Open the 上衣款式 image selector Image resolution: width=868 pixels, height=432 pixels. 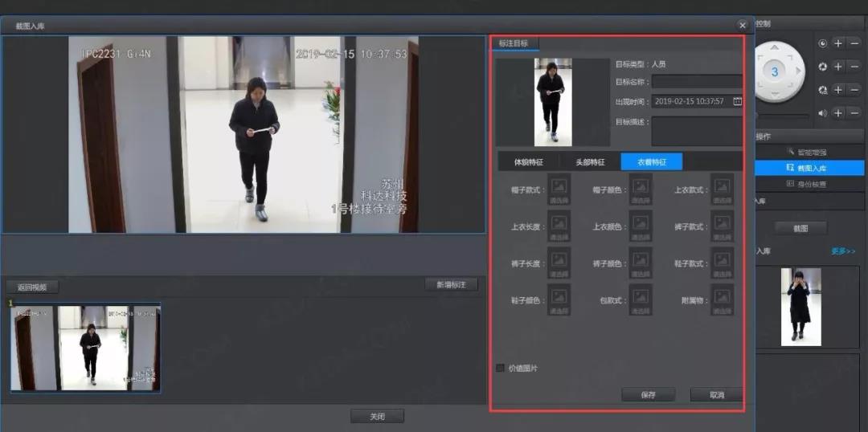click(x=723, y=190)
